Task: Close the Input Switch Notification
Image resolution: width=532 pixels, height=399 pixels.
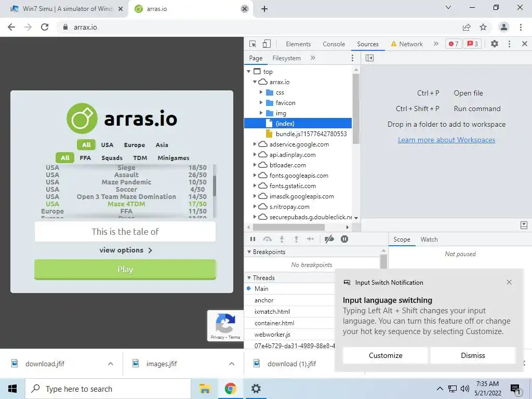Action: pos(509,282)
